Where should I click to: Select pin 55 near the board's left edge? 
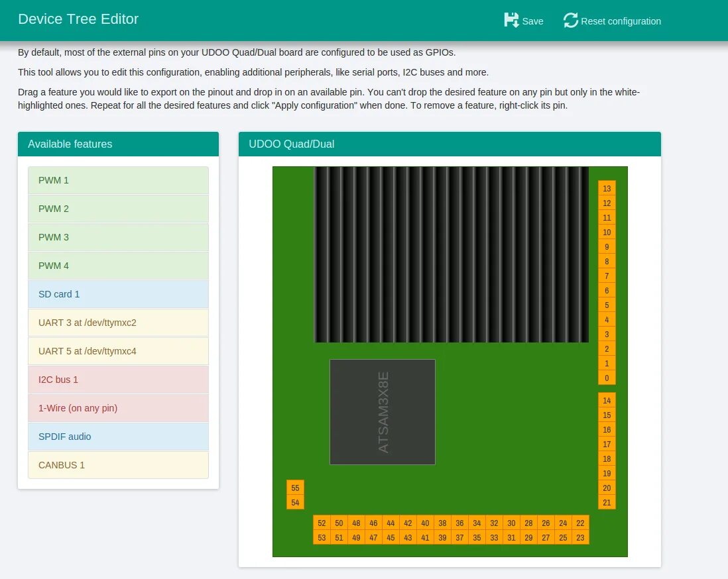pos(295,488)
